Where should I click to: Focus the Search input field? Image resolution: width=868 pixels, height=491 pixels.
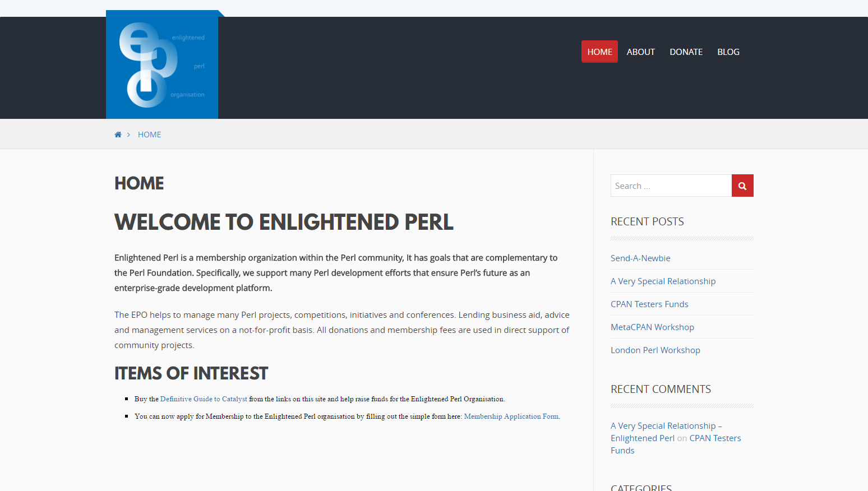click(x=671, y=186)
